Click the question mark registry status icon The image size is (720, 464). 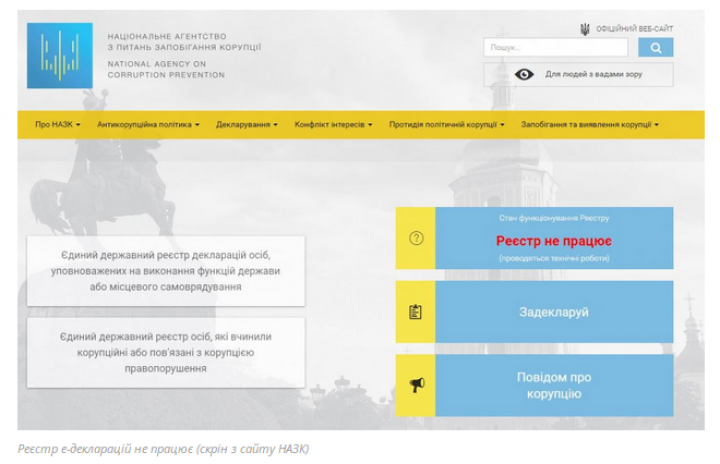416,238
